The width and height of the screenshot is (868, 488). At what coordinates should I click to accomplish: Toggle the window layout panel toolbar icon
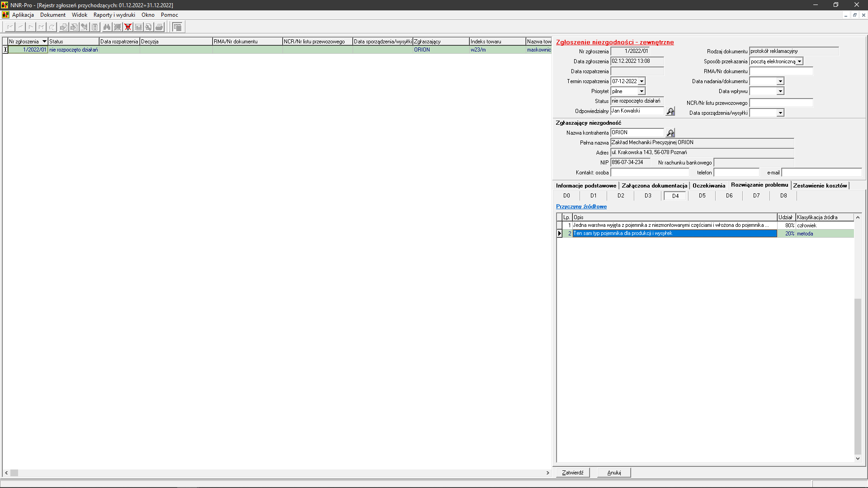tap(178, 27)
